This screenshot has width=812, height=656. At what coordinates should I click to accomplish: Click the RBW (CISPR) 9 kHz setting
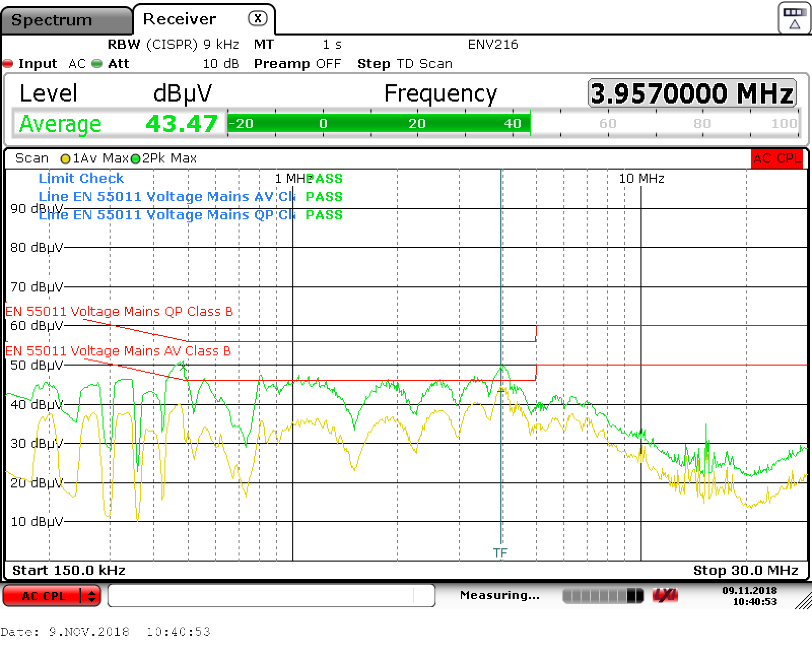[x=174, y=45]
